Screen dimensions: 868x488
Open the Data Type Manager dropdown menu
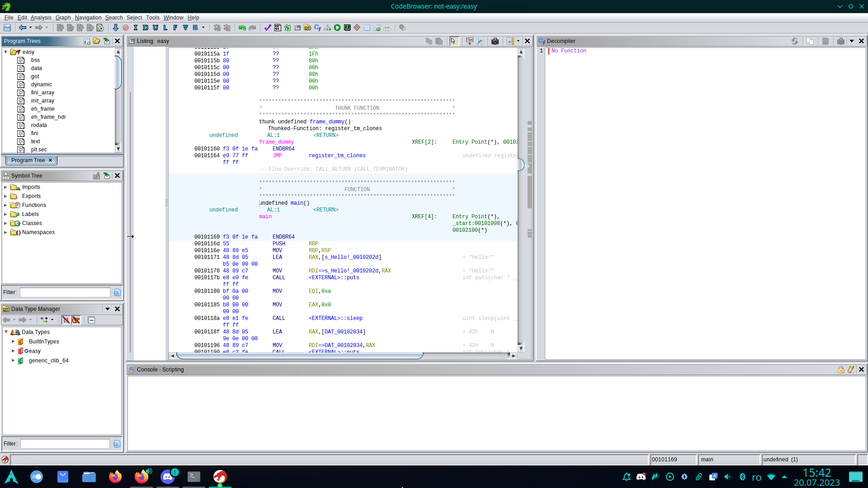(108, 309)
